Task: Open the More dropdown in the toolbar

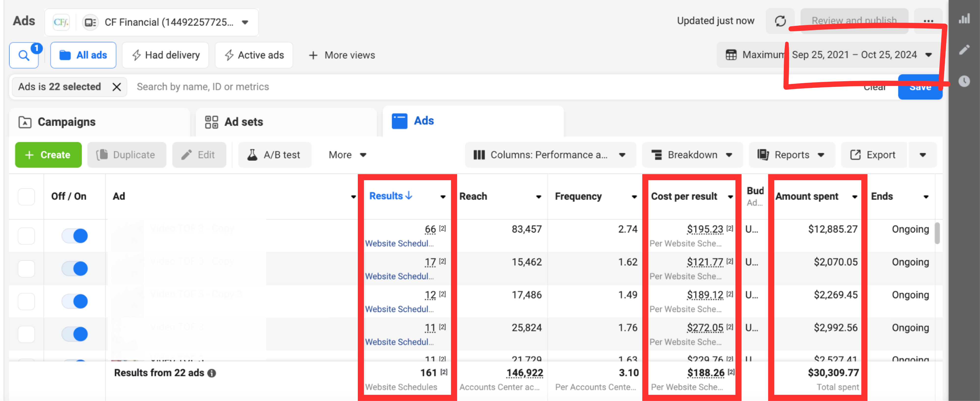Action: 347,155
